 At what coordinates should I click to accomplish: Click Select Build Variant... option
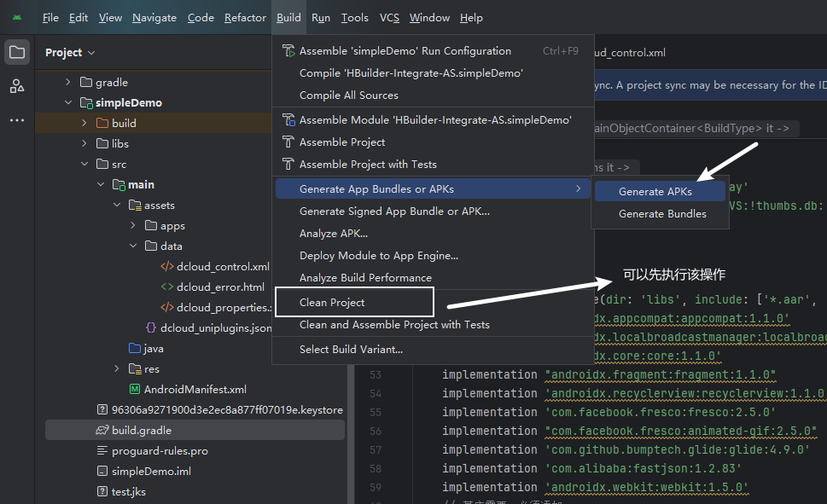(351, 349)
